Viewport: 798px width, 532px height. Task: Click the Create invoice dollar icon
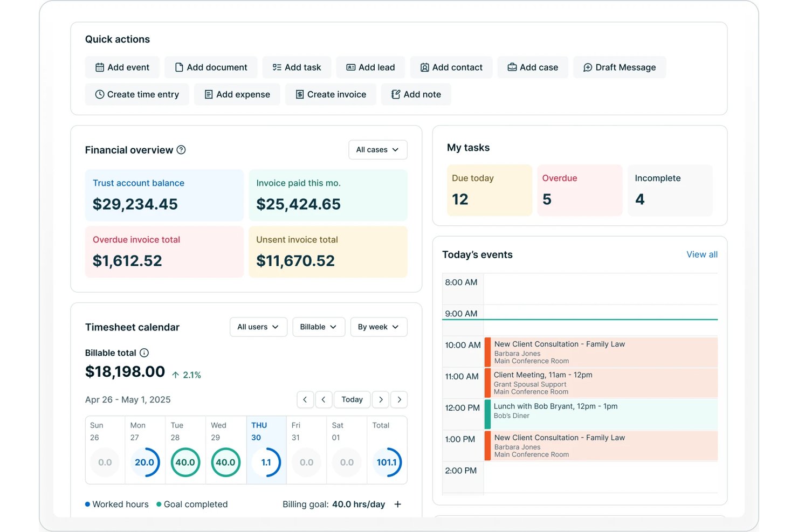click(x=300, y=94)
